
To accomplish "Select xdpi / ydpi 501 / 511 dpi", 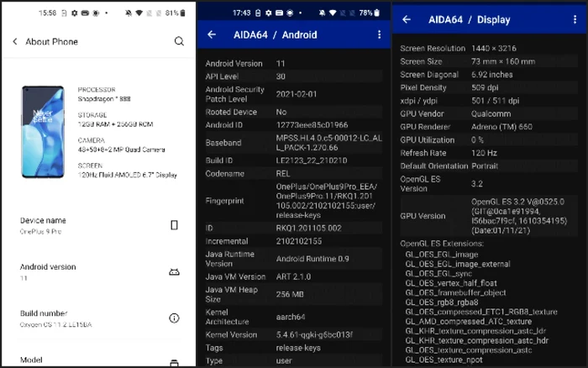I will pos(489,101).
